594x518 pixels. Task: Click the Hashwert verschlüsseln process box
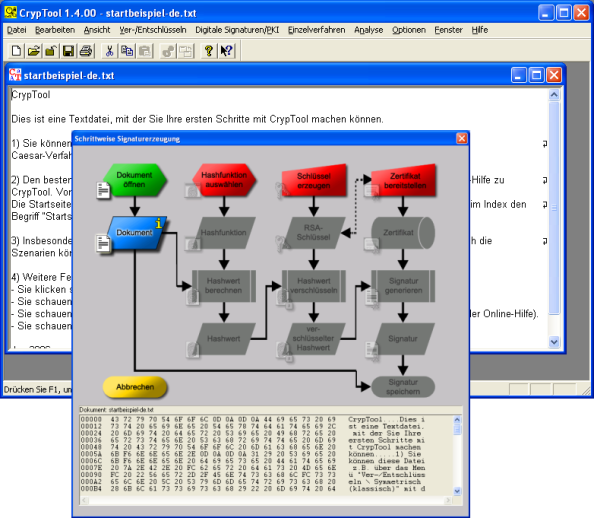point(314,286)
